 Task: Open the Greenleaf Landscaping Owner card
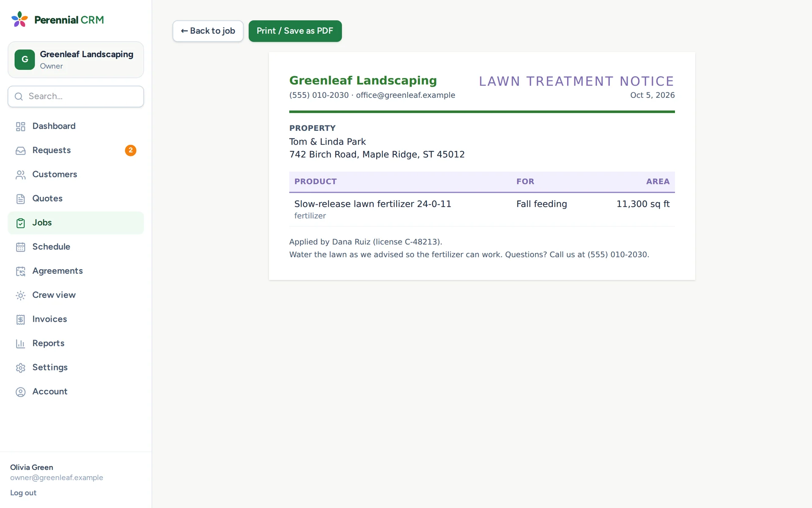tap(76, 60)
